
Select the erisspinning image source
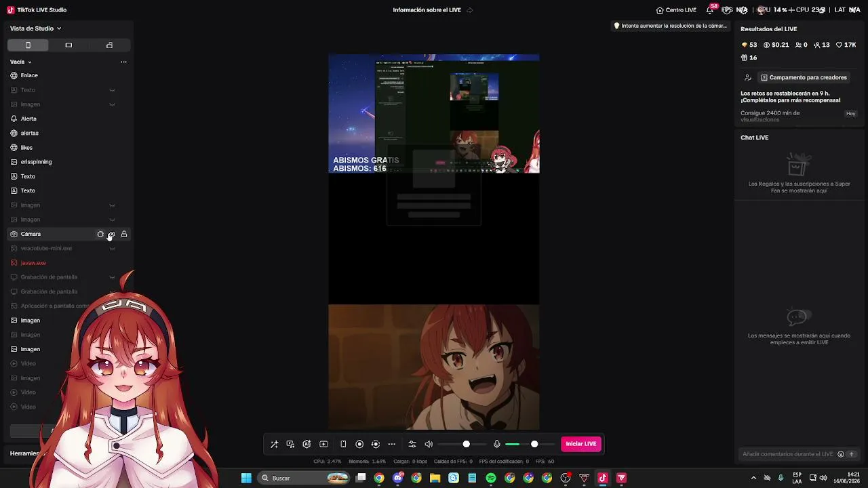68,162
